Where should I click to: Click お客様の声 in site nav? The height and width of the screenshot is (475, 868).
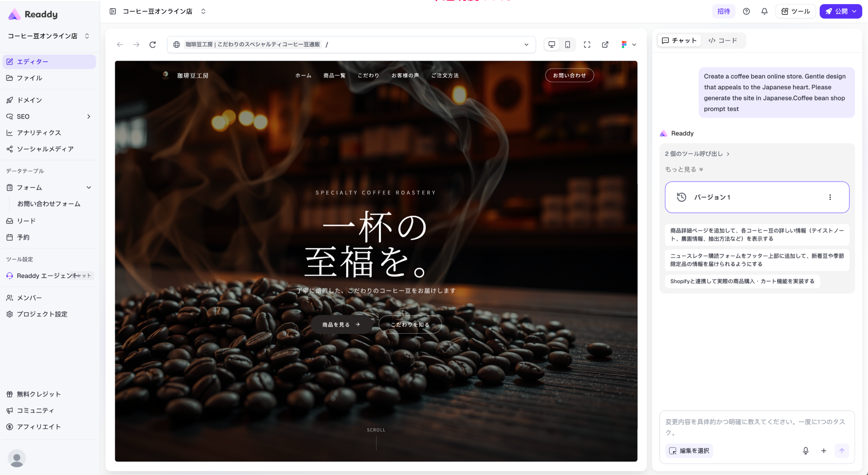tap(405, 75)
